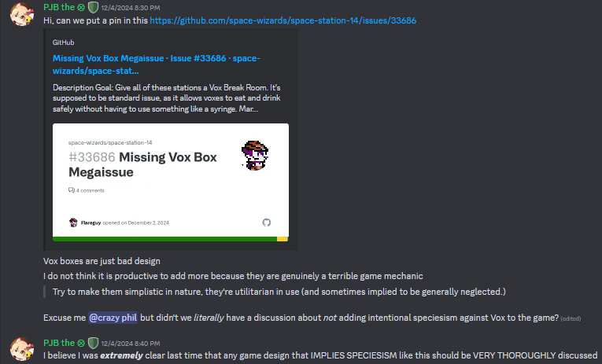
Task: Click the shield badge beside first username
Action: click(94, 7)
